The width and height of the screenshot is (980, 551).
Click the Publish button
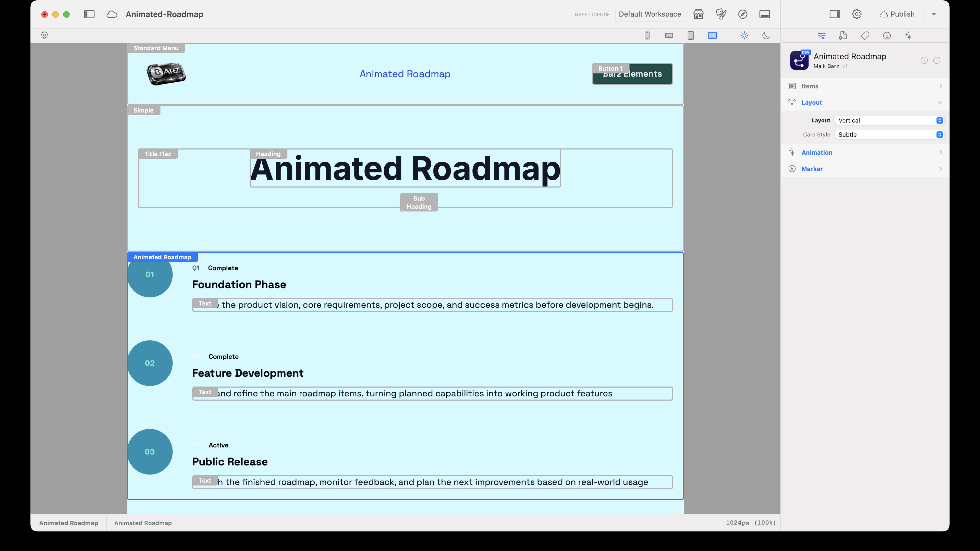[897, 14]
